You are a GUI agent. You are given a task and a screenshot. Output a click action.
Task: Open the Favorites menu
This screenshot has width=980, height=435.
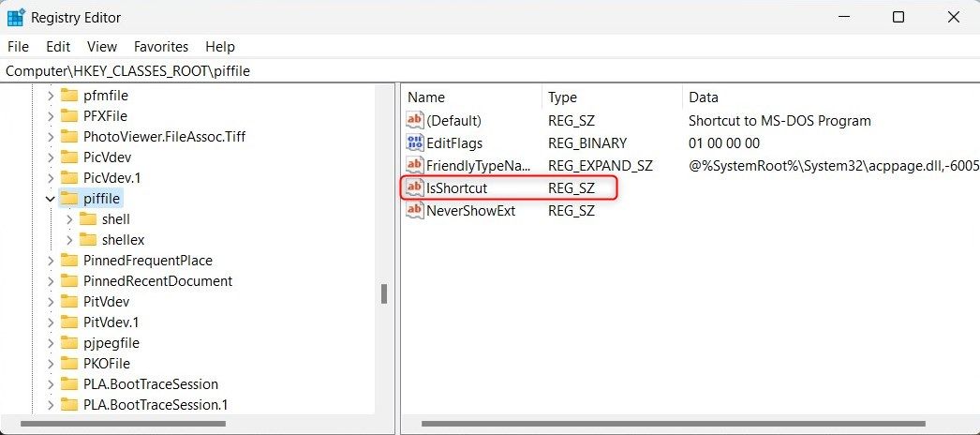coord(161,47)
